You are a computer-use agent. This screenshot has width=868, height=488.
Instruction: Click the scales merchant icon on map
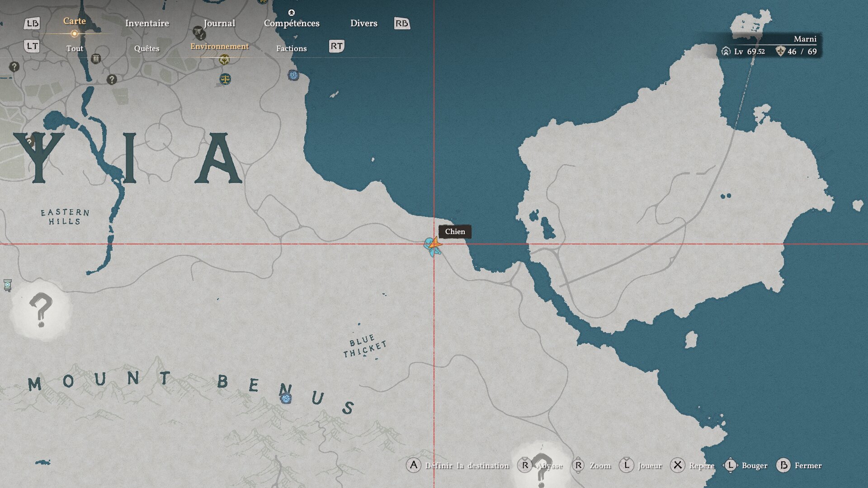tap(225, 80)
